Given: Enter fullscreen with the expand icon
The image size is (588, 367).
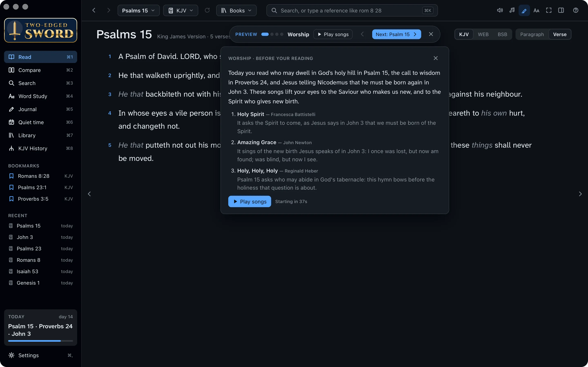Looking at the screenshot, I should point(549,10).
